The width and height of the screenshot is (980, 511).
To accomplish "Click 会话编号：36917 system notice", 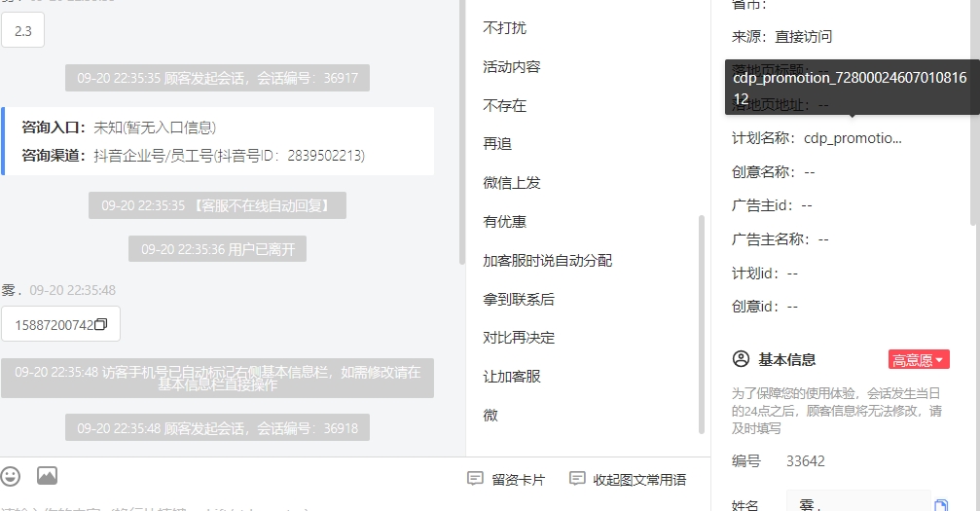I will tap(217, 78).
